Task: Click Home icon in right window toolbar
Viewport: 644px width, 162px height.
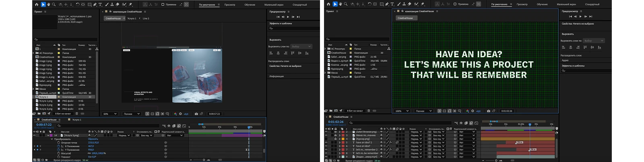Action: tap(329, 4)
